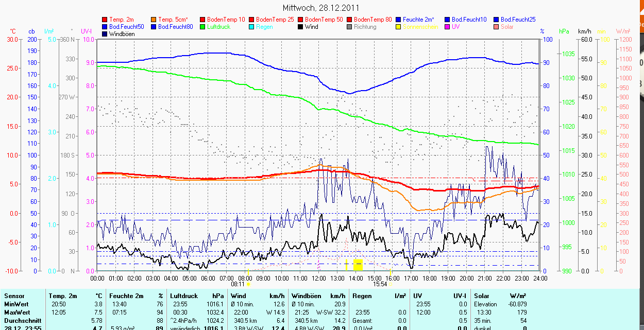Click the gray Richtung legend marker
This screenshot has height=330, width=644.
tap(349, 27)
